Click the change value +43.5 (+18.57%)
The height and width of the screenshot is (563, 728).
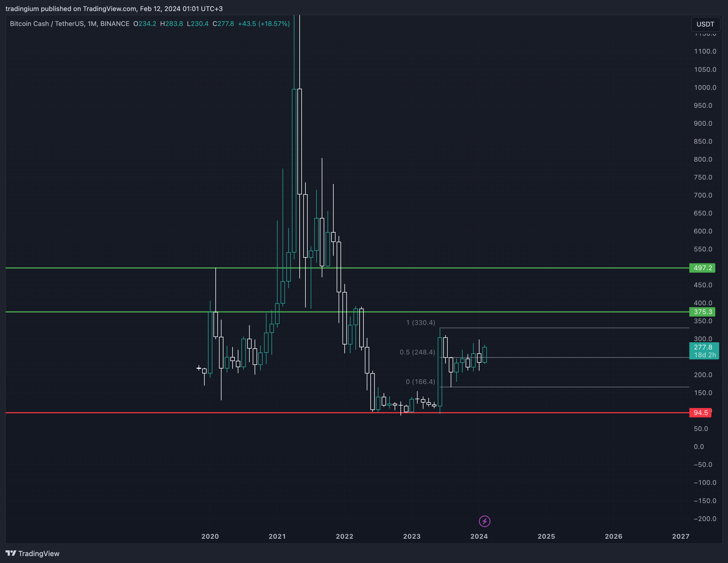(264, 24)
